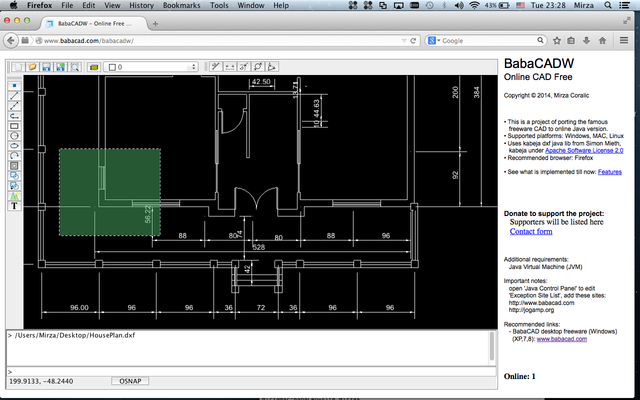Select the Line tool directly below the Point tool

coord(14,96)
